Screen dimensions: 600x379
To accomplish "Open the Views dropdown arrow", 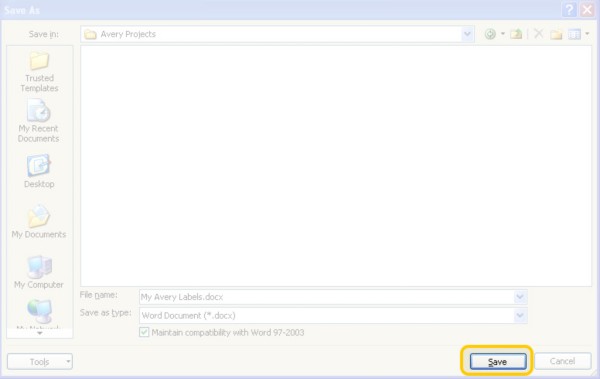I will click(587, 34).
